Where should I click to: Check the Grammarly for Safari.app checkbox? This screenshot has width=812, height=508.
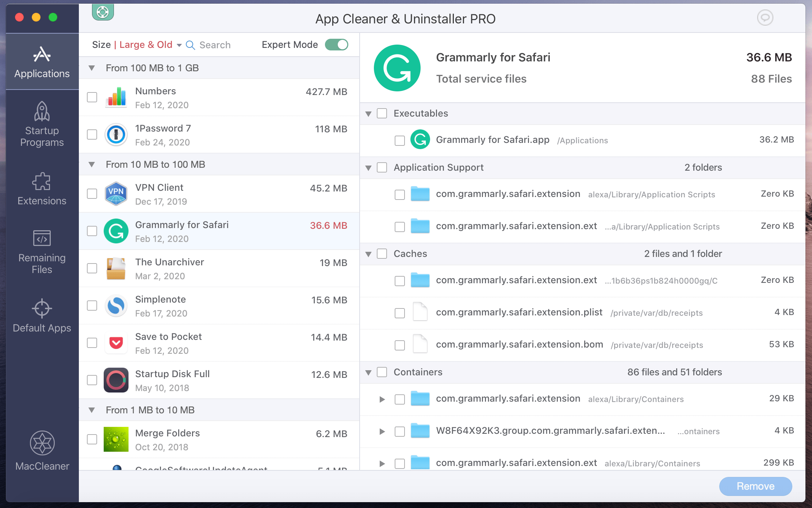pyautogui.click(x=400, y=140)
